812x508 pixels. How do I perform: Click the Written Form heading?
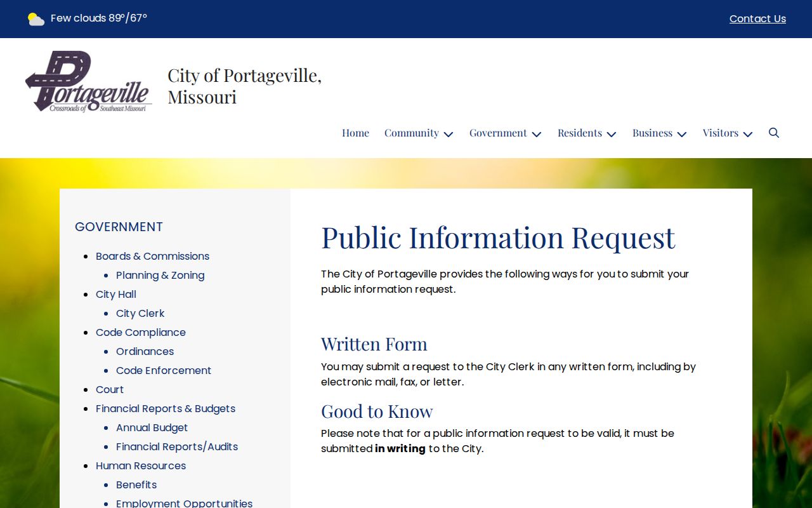tap(374, 344)
